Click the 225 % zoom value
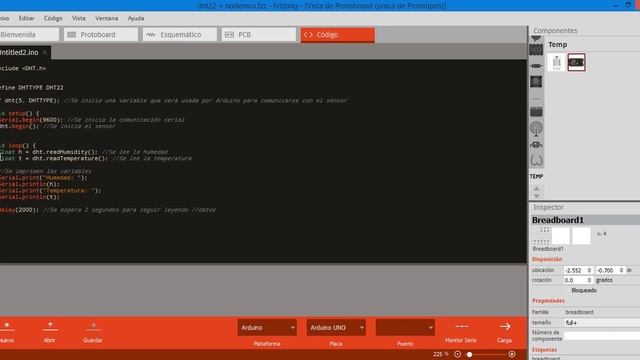This screenshot has width=640, height=360. 440,354
